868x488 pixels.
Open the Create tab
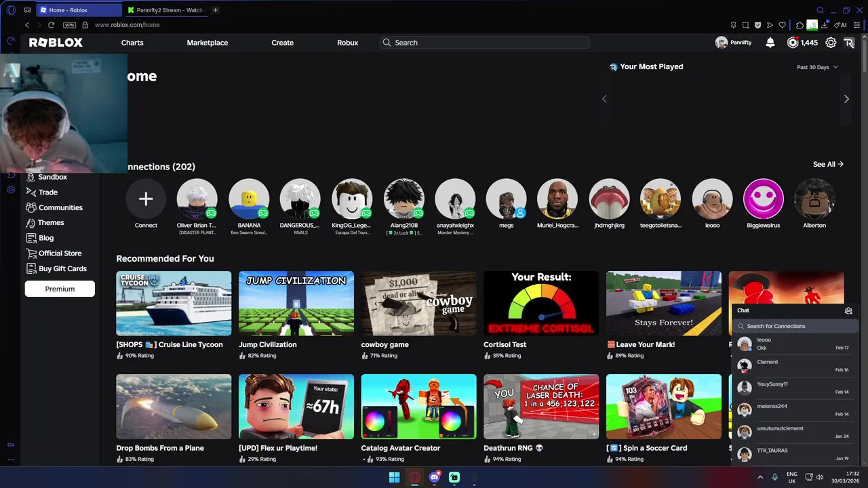pos(283,43)
